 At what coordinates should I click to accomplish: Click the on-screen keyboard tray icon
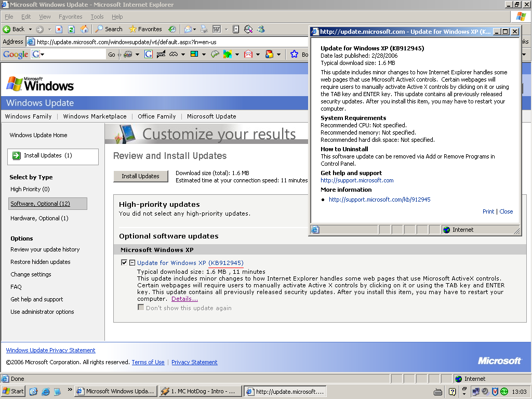coord(438,392)
